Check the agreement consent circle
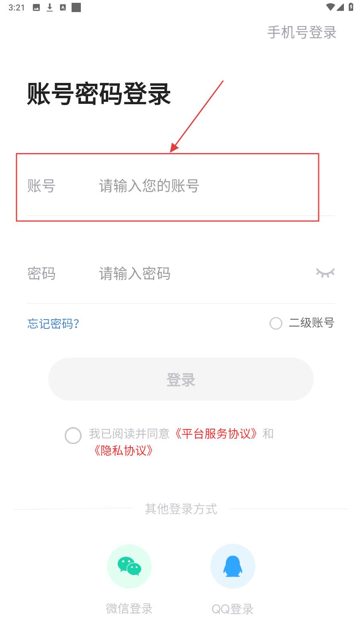The height and width of the screenshot is (644, 362). (73, 436)
